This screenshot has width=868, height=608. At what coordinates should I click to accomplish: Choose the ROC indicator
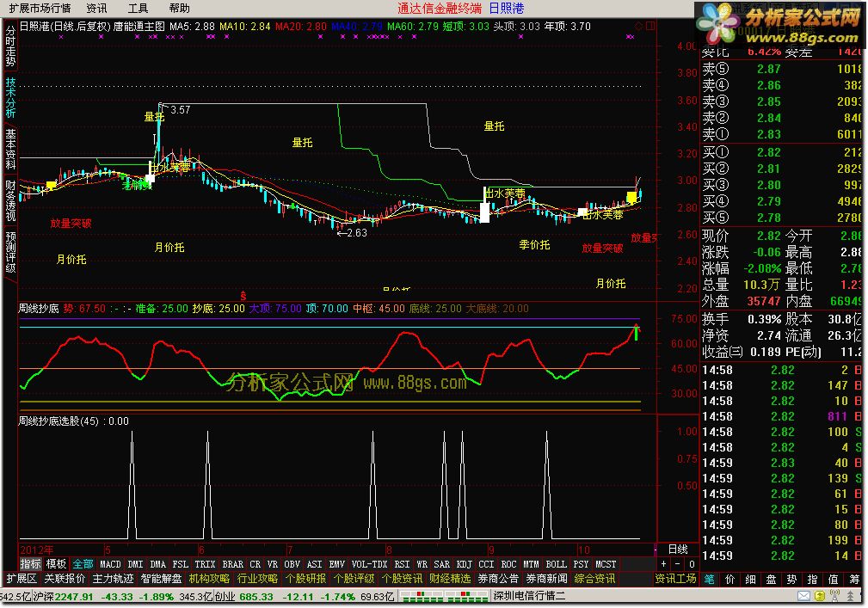click(x=508, y=564)
